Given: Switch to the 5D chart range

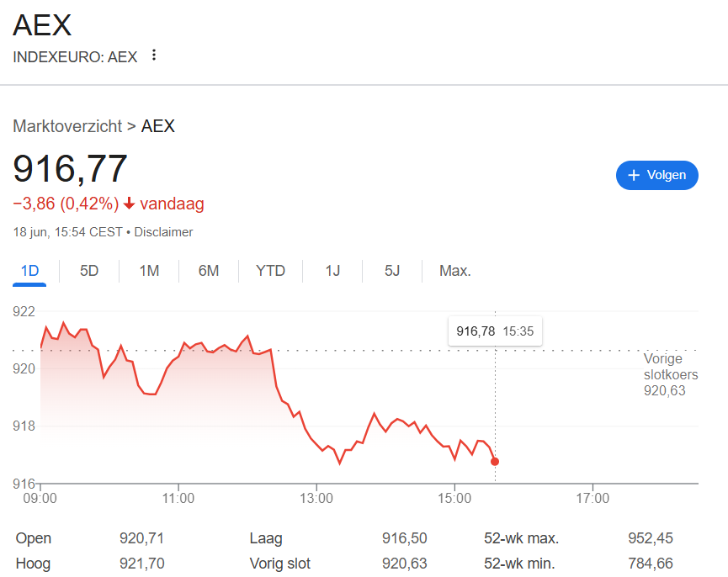Looking at the screenshot, I should (89, 270).
